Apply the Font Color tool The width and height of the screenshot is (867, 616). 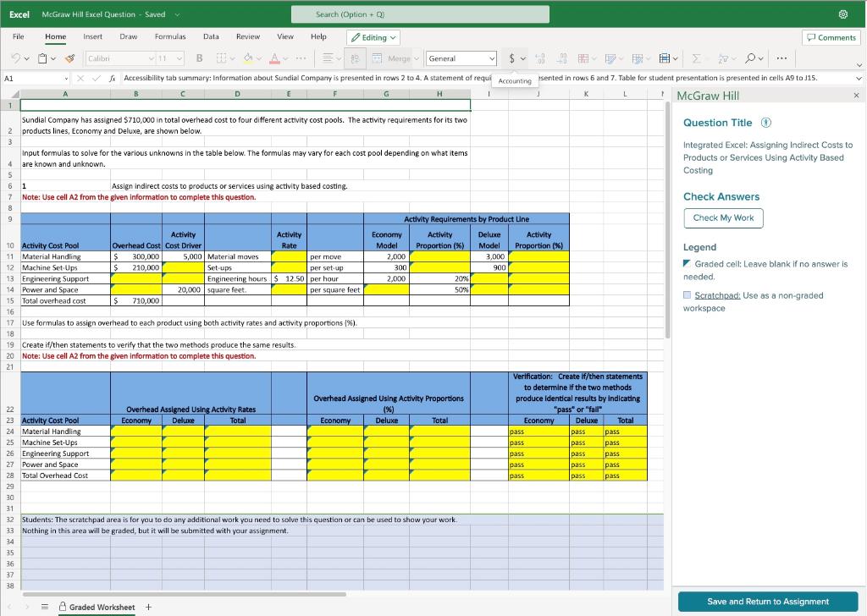coord(273,59)
